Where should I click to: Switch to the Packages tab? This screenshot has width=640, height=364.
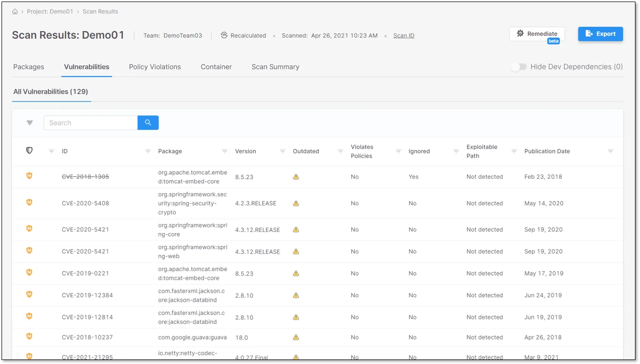click(29, 66)
